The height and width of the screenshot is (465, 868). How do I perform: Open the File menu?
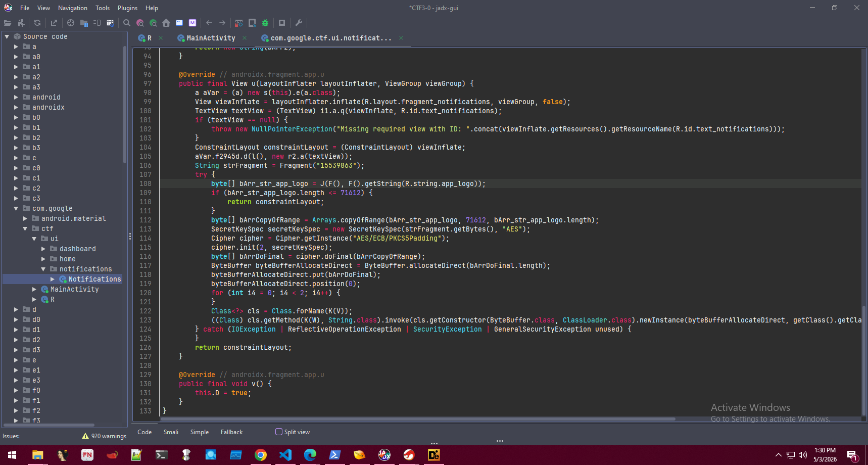pyautogui.click(x=25, y=8)
